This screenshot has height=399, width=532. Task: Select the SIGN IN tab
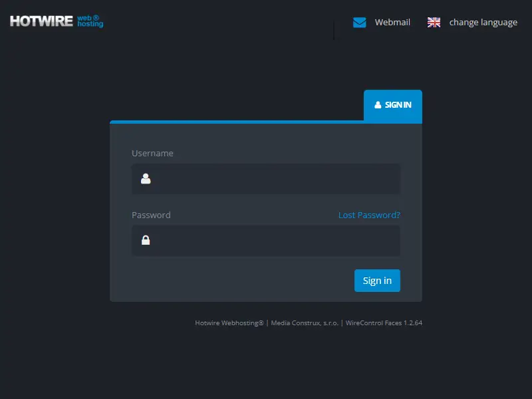point(393,105)
